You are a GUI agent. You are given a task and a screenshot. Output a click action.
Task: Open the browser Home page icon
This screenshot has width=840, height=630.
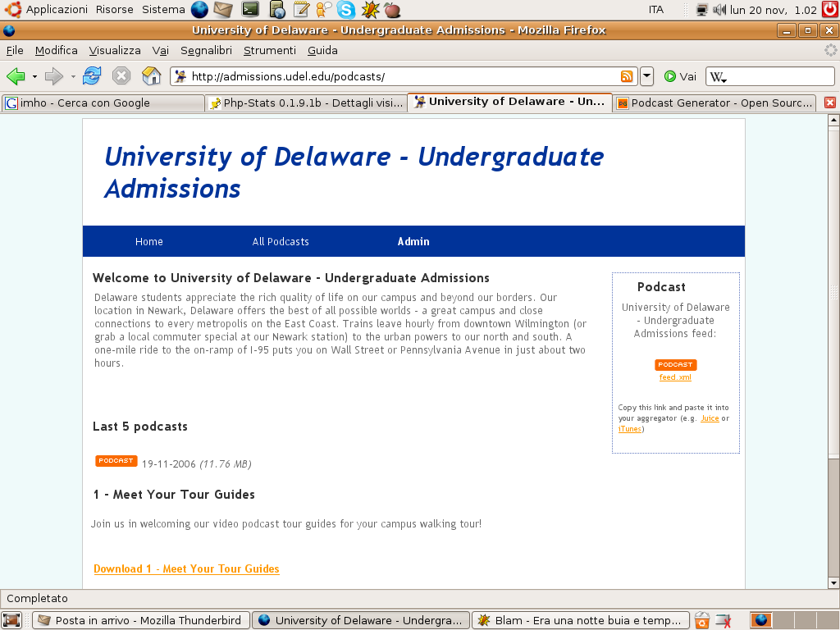151,75
